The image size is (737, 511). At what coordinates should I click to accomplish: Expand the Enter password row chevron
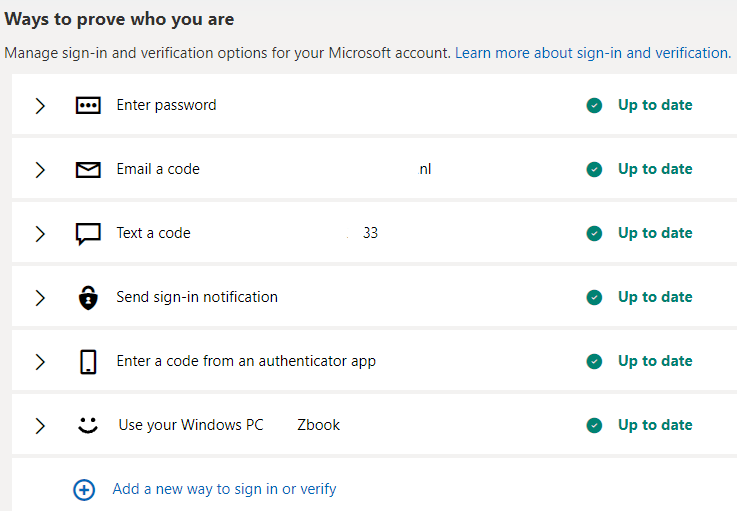[40, 106]
